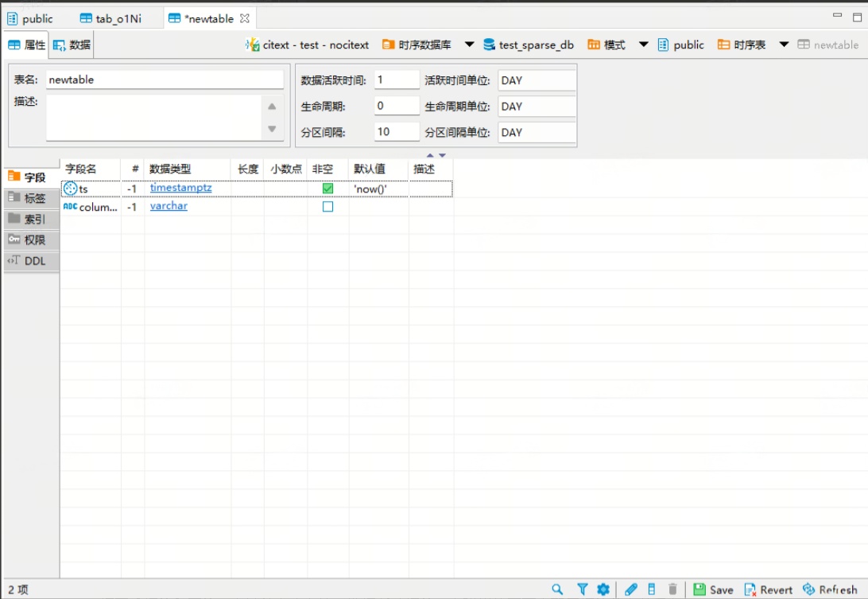This screenshot has width=868, height=599.
Task: Select the 权限 side tab
Action: [32, 240]
